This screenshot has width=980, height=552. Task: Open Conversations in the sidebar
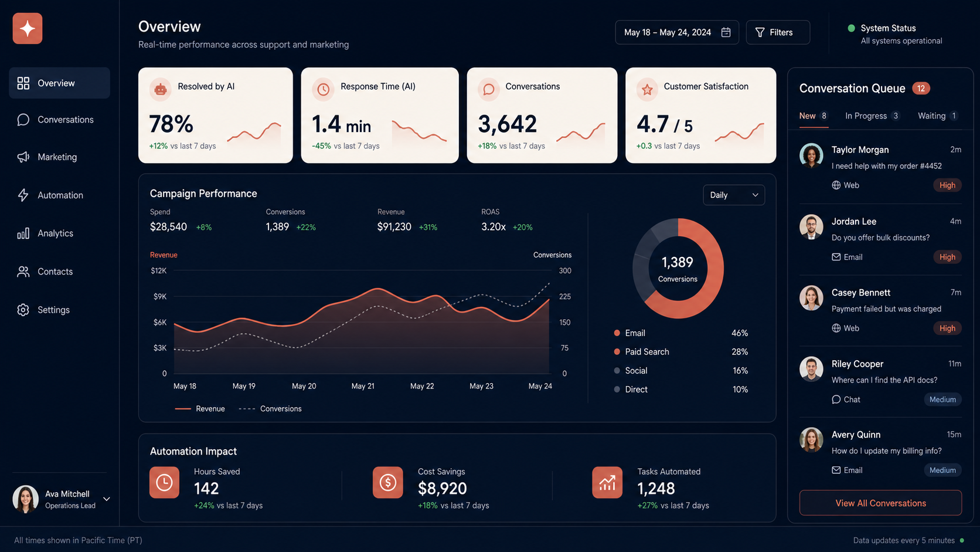coord(59,120)
